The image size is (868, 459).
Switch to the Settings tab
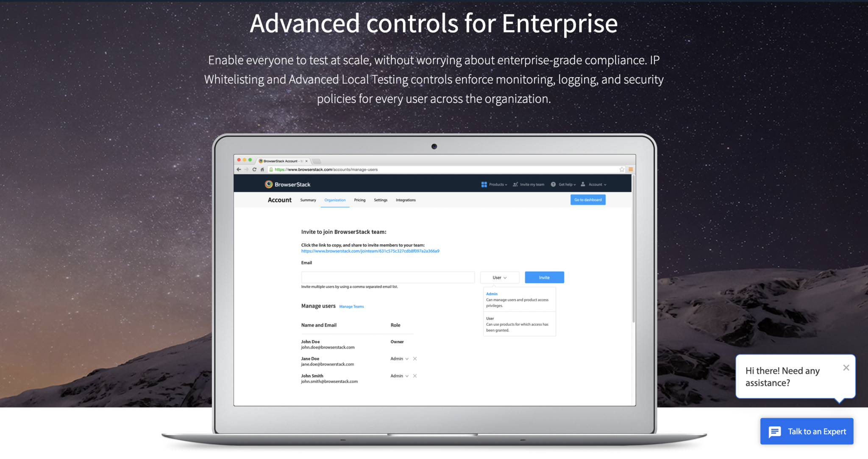(x=380, y=199)
